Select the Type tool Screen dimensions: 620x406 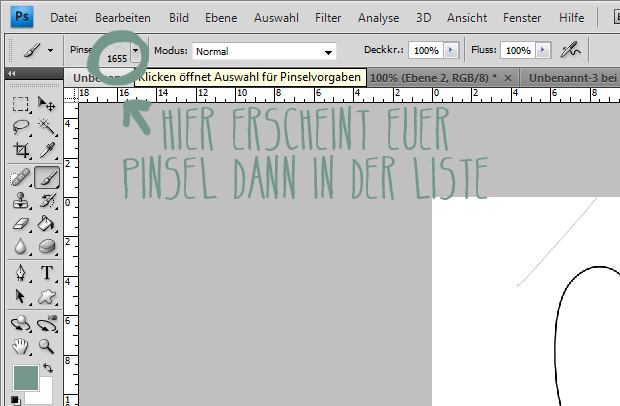coord(46,273)
